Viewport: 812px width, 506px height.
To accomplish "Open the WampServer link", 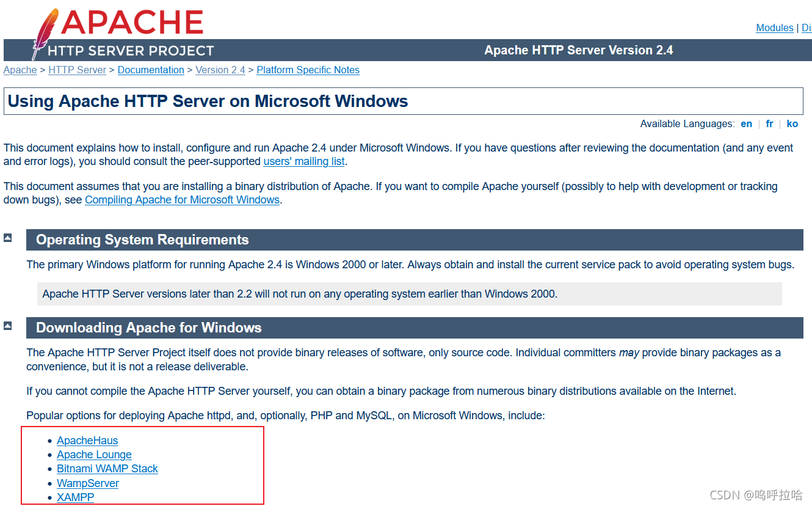I will 87,483.
